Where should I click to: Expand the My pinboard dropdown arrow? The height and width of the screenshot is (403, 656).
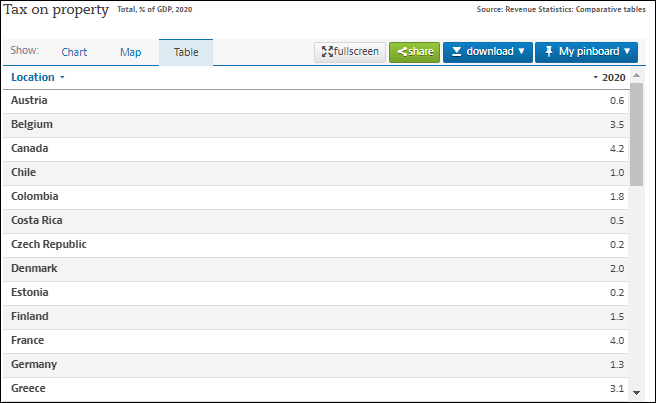click(x=627, y=52)
